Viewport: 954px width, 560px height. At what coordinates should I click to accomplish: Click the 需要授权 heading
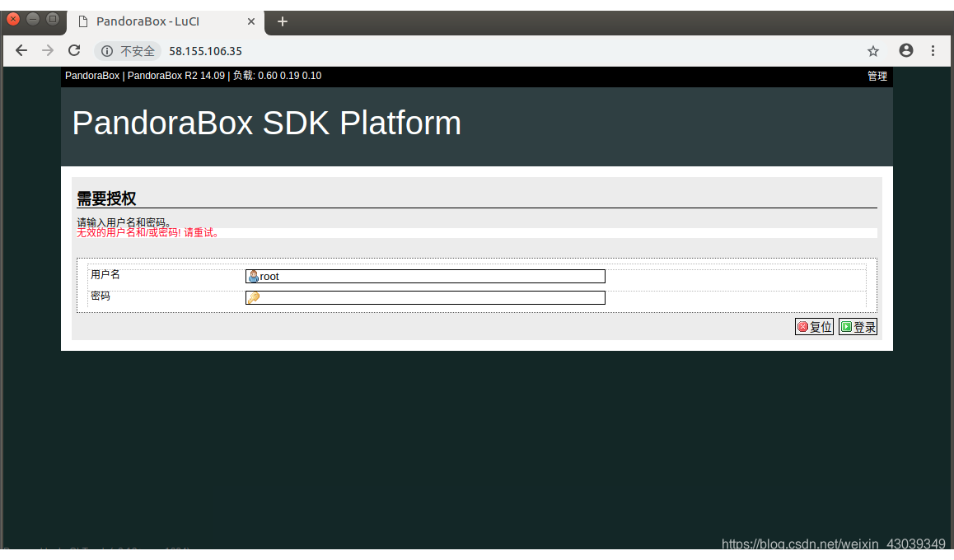pyautogui.click(x=106, y=198)
